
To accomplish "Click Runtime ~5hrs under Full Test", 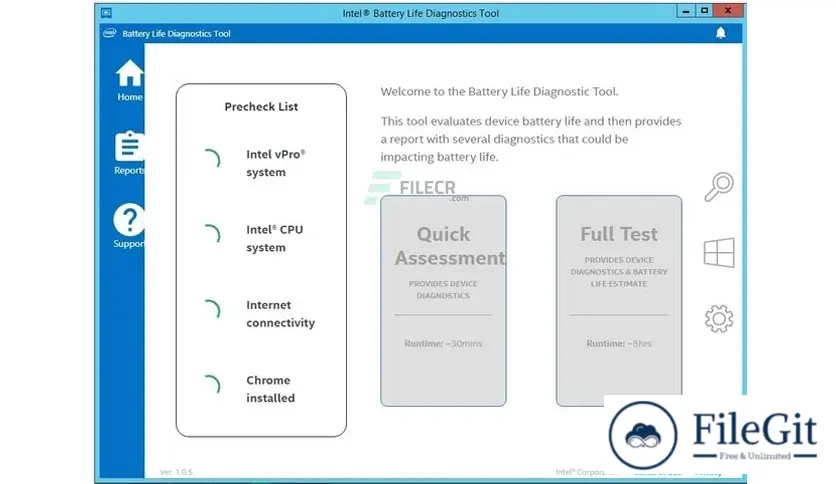I will pyautogui.click(x=618, y=344).
